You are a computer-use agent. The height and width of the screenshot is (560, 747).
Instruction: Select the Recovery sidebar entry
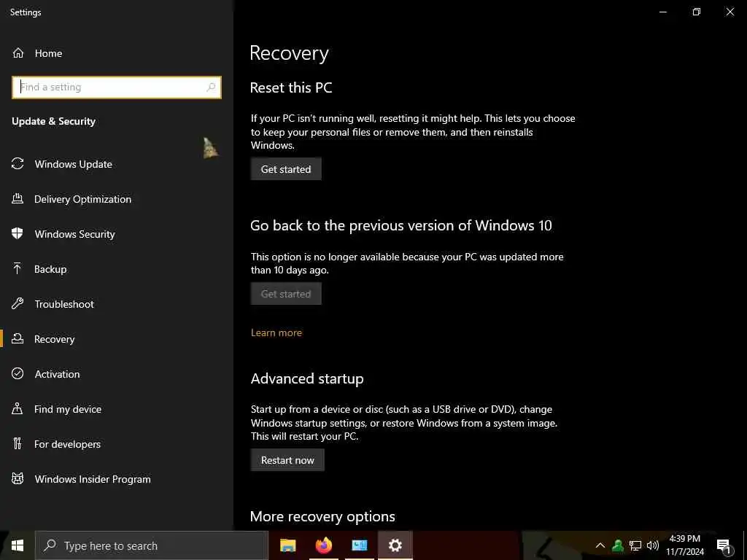coord(117,338)
